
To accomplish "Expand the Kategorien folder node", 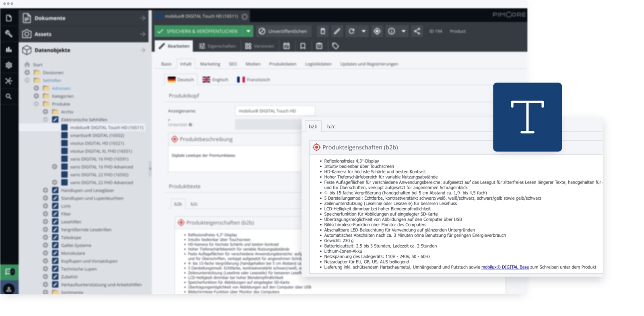I will (36, 96).
